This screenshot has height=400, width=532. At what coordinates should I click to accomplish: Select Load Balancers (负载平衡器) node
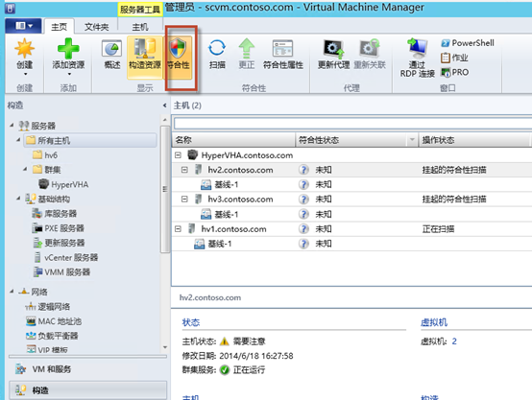[52, 336]
